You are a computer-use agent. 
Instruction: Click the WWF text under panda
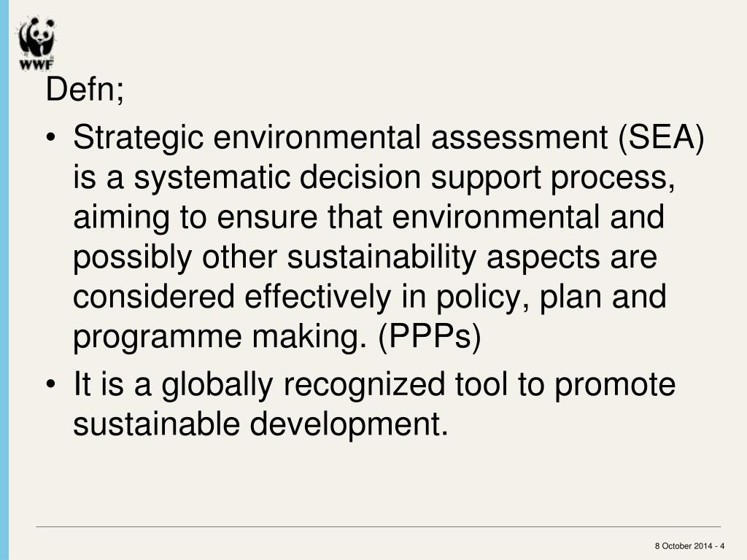(x=36, y=65)
